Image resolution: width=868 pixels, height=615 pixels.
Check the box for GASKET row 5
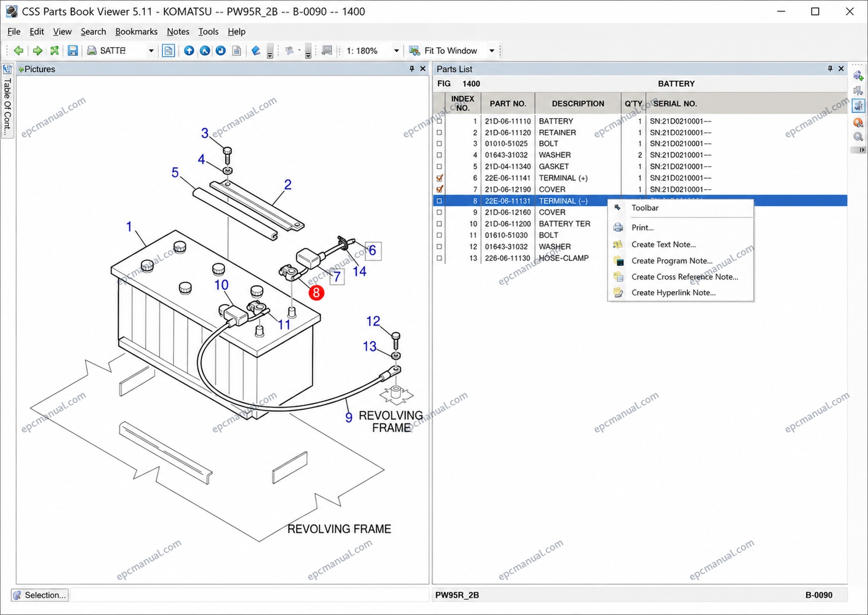pos(439,166)
